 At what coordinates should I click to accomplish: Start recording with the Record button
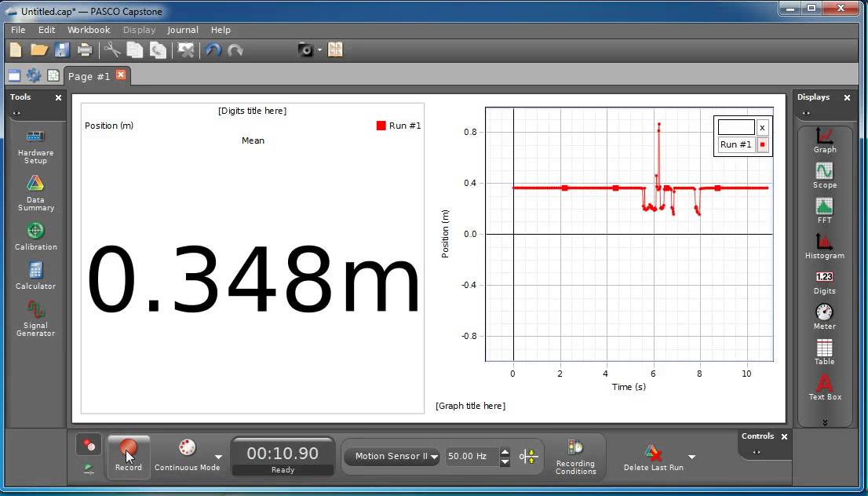[129, 455]
